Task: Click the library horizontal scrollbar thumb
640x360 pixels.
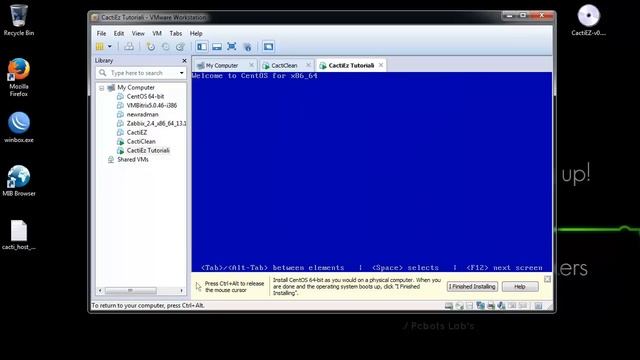Action: (131, 291)
